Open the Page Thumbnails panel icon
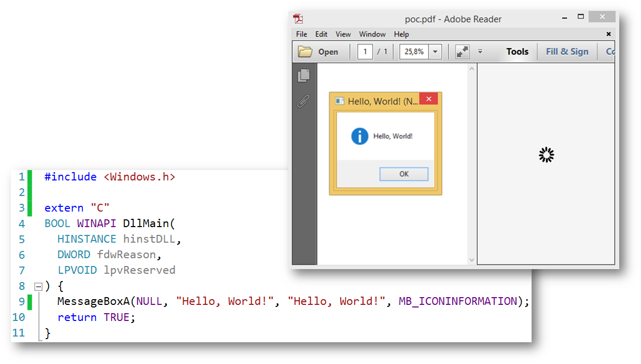Viewport: 641px width, 364px height. tap(304, 76)
